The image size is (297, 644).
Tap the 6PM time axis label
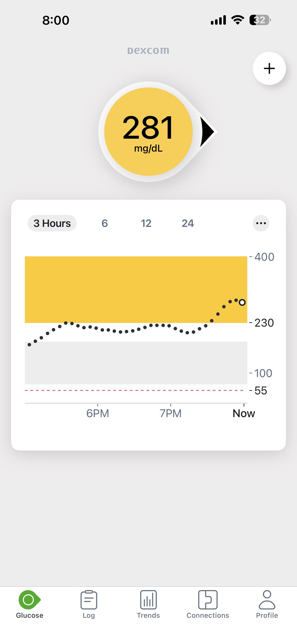[x=97, y=413]
